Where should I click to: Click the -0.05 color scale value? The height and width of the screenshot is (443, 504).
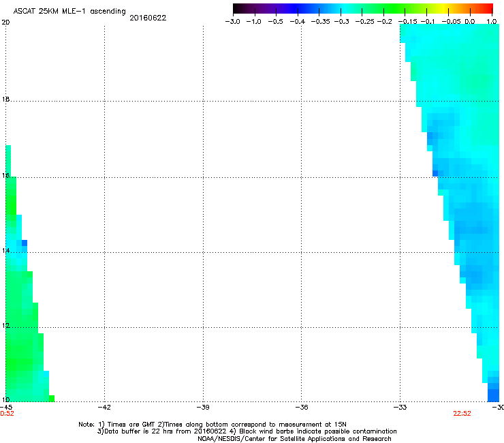point(451,22)
